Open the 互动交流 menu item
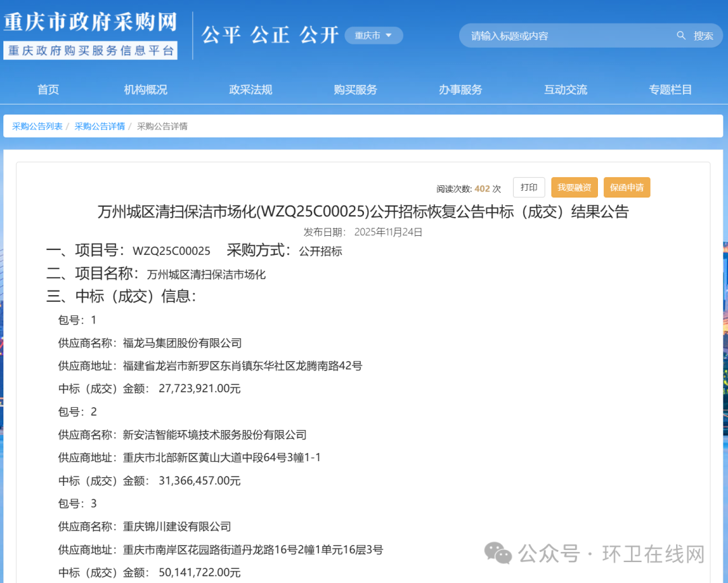Viewport: 728px width, 583px height. (566, 90)
